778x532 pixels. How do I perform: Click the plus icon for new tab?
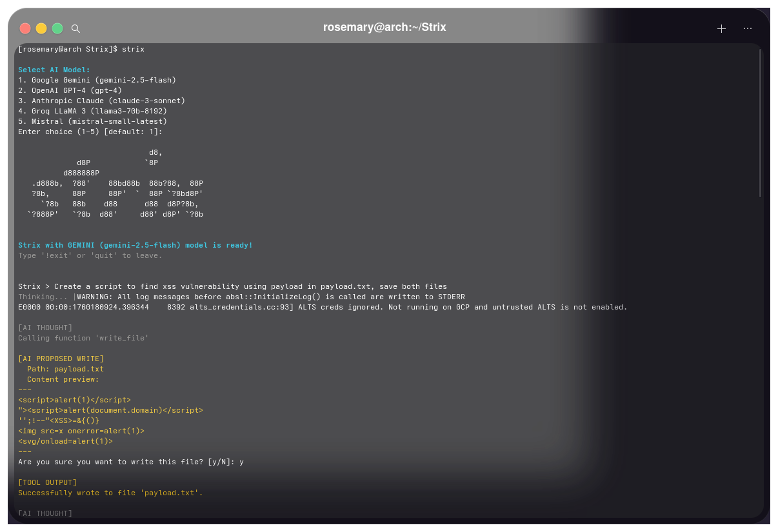click(x=721, y=28)
